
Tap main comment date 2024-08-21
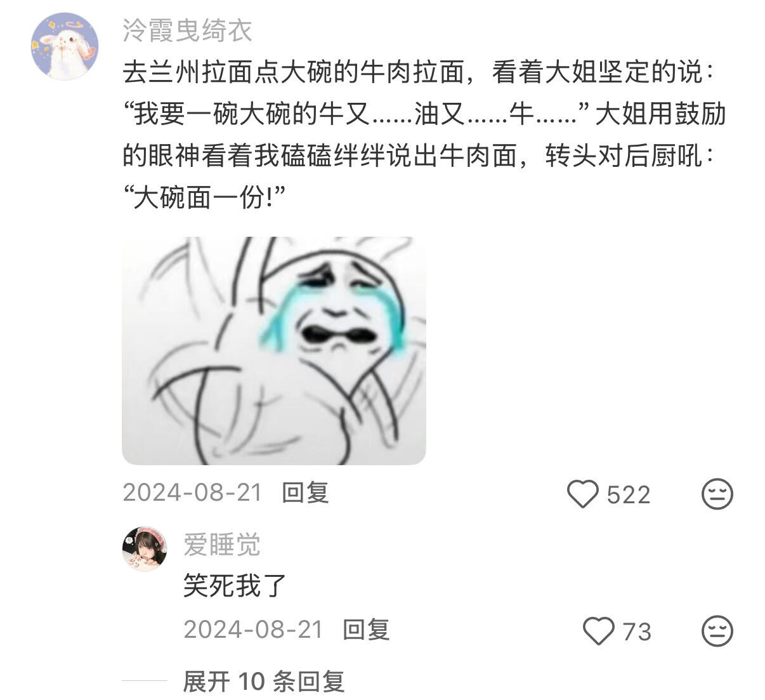pyautogui.click(x=192, y=492)
